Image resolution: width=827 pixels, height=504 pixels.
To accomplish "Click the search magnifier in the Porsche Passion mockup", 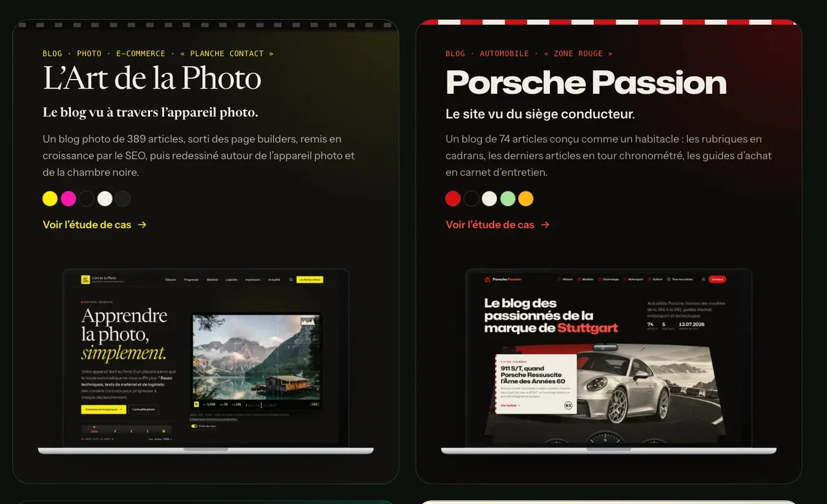I will tap(703, 279).
